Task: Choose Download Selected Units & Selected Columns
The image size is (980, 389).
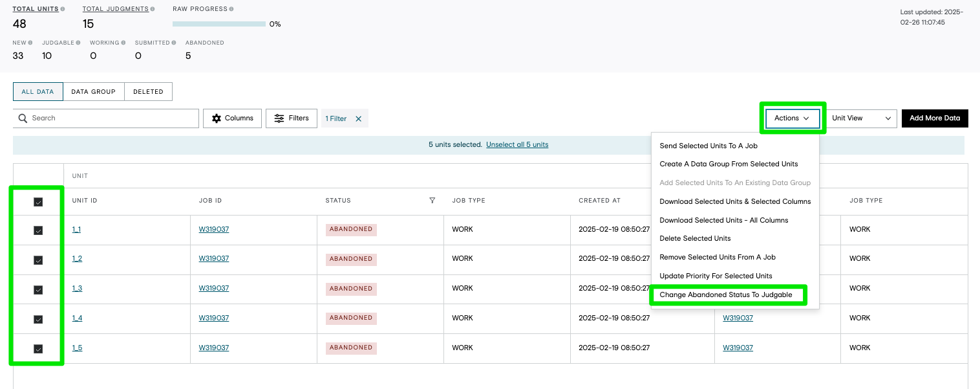Action: click(735, 201)
